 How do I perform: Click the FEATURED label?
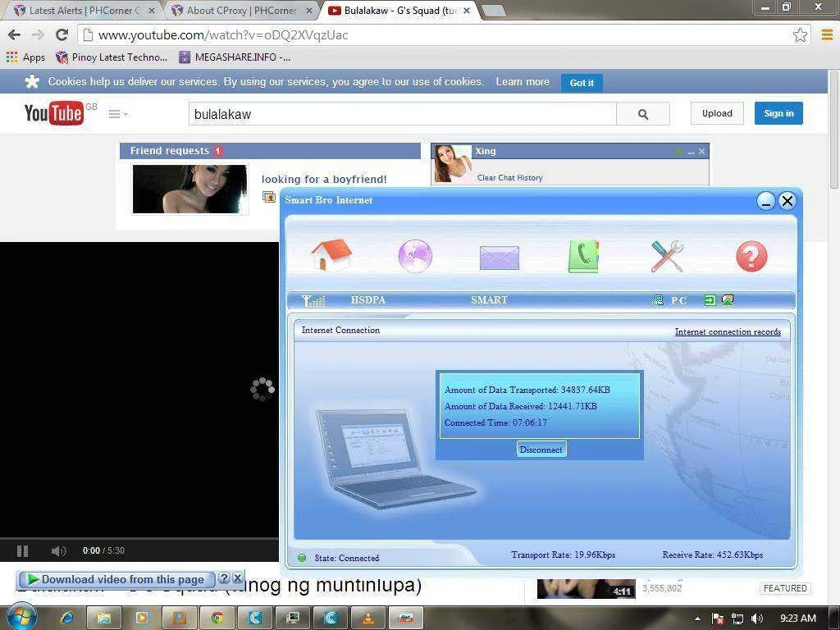pos(785,588)
